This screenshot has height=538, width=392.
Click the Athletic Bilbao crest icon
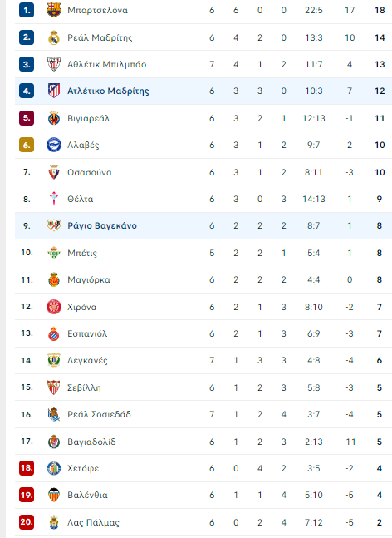[54, 64]
